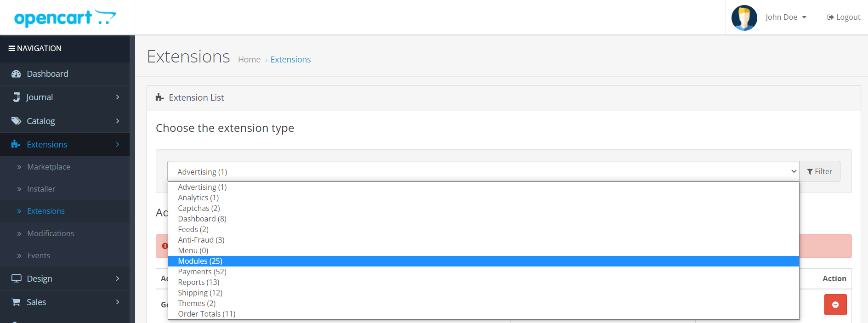Screen dimensions: 868x323
Task: Go to Home breadcrumb link
Action: coord(249,59)
